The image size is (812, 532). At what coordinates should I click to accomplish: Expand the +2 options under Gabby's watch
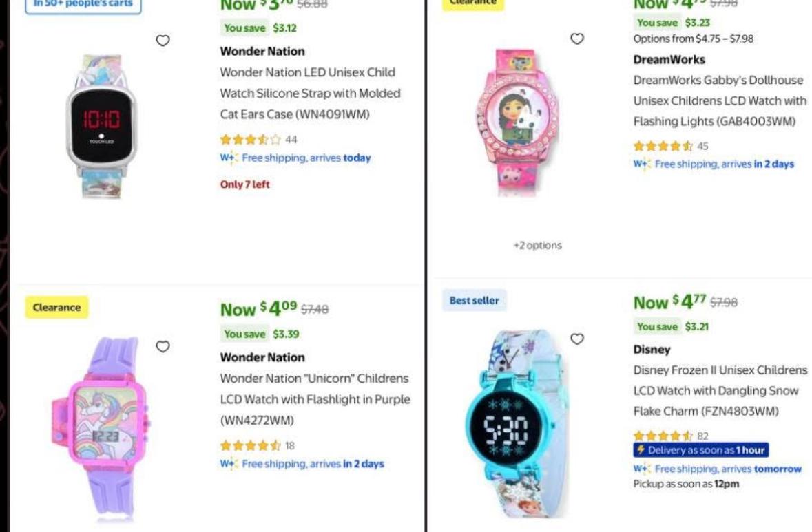pyautogui.click(x=537, y=246)
